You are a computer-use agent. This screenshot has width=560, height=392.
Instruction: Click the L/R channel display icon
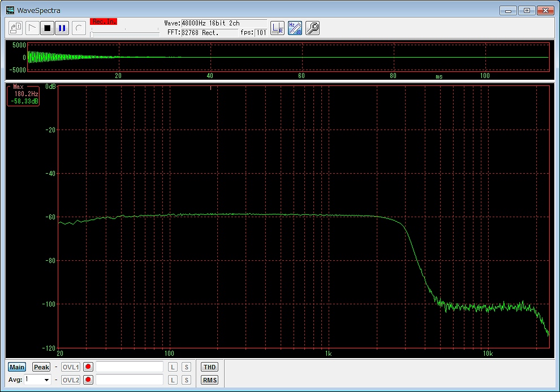(277, 28)
